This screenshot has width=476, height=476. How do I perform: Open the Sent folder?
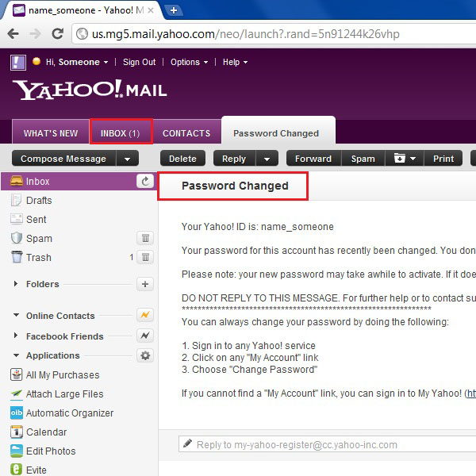[36, 219]
